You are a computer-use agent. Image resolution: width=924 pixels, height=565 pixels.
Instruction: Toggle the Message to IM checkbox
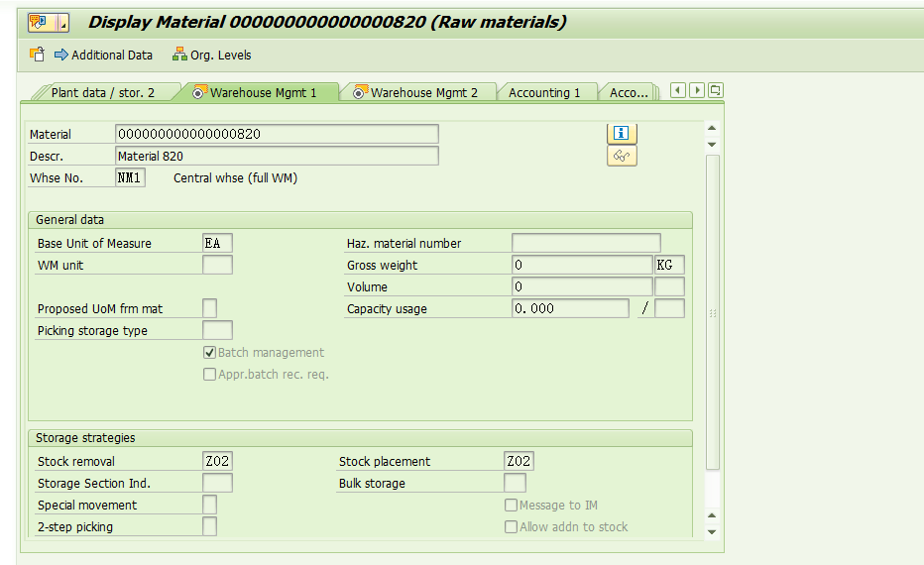coord(511,505)
